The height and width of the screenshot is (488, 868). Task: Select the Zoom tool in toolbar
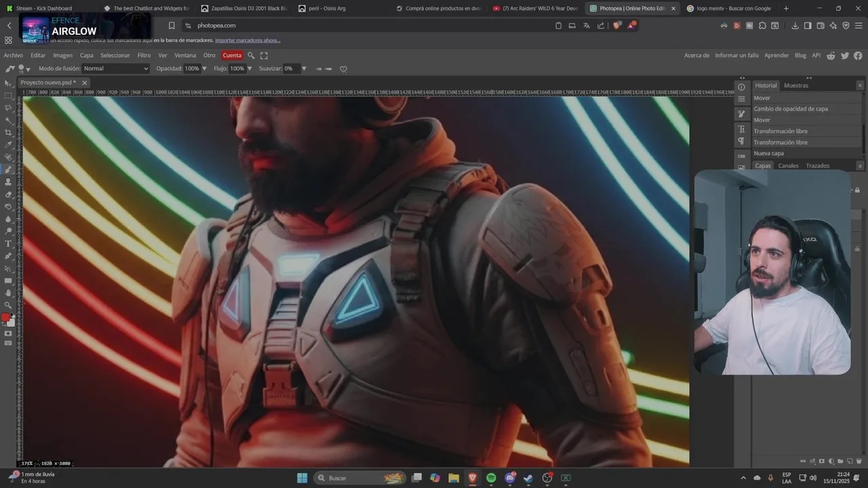[x=8, y=305]
